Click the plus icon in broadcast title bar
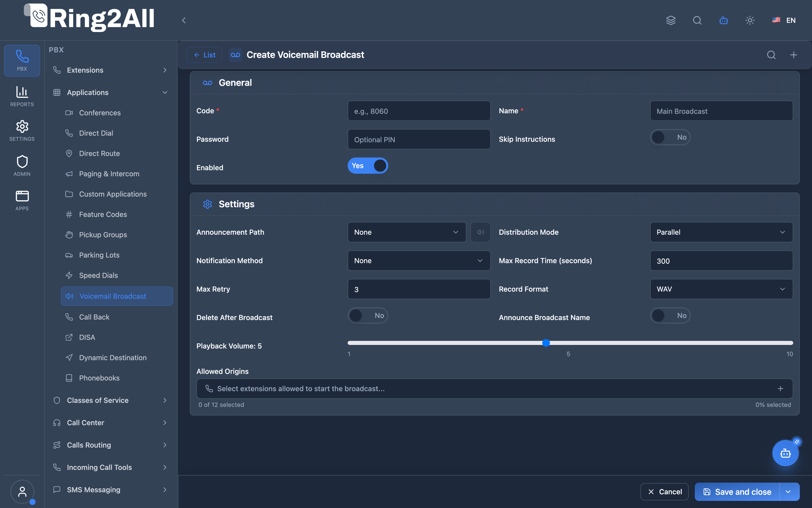This screenshot has width=812, height=508. click(x=793, y=55)
